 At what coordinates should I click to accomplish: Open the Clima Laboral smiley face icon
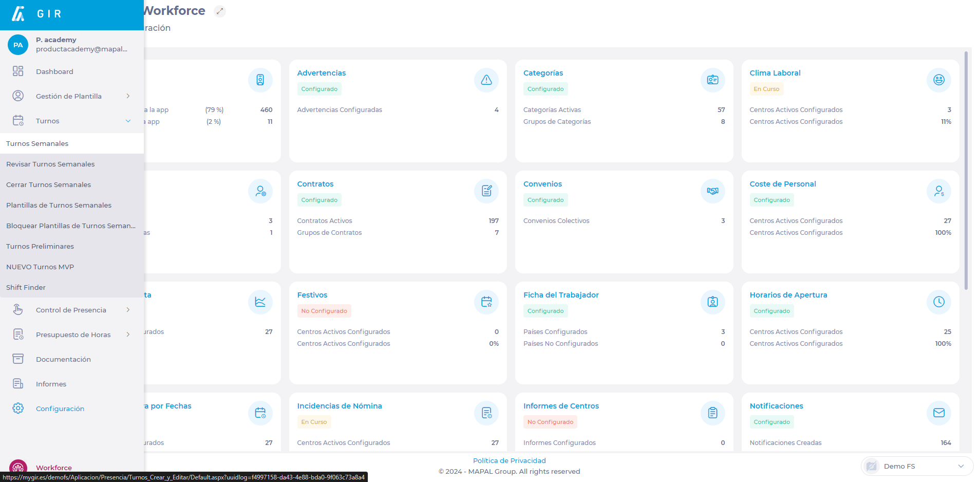coord(938,80)
